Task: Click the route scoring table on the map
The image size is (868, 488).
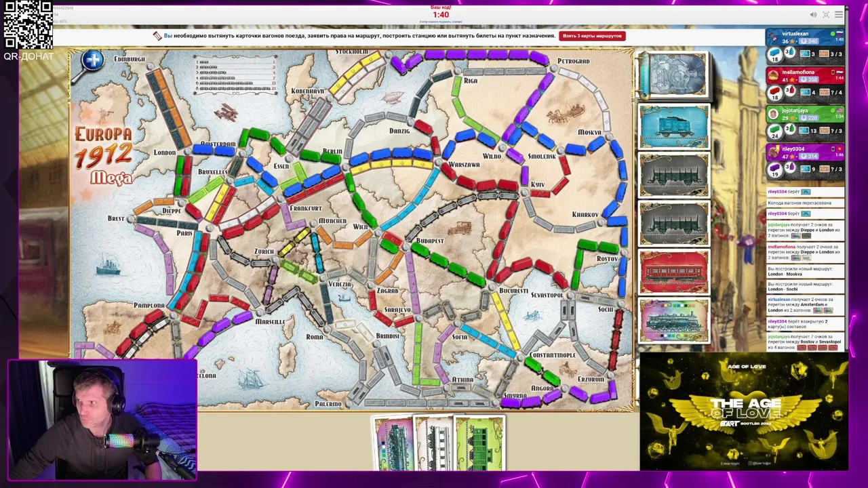Action: coord(236,75)
